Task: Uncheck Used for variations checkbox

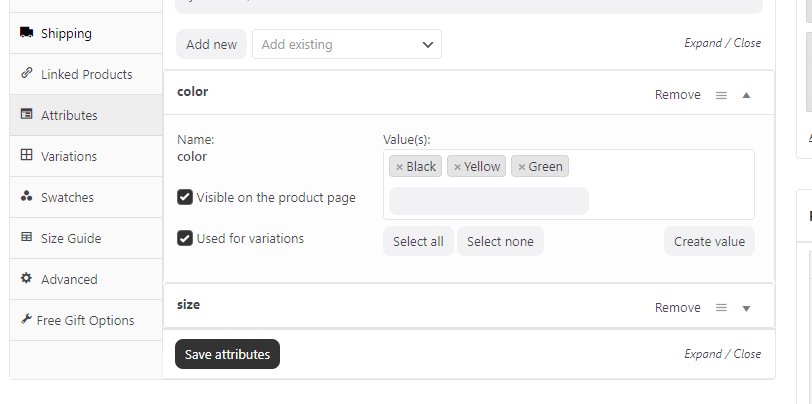Action: (x=185, y=238)
